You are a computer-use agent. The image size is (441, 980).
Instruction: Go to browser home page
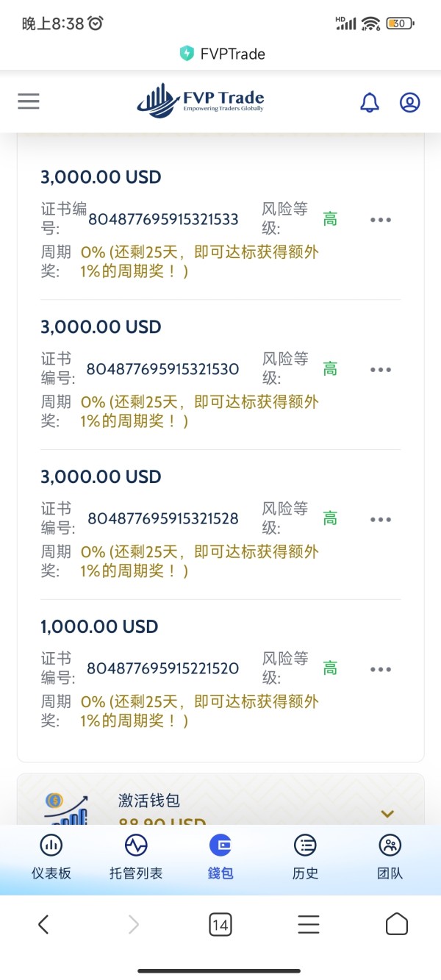click(x=396, y=924)
